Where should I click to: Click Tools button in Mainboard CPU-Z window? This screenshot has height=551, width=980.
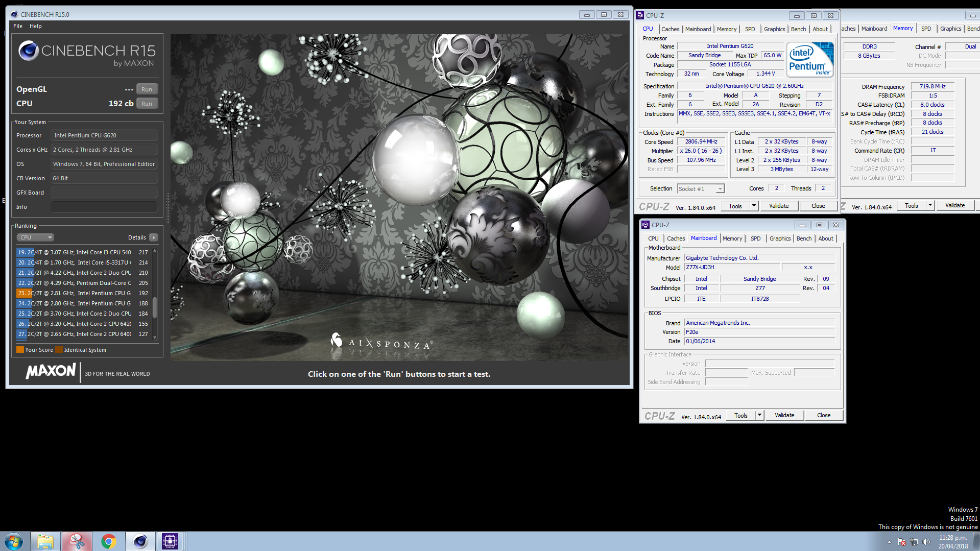click(741, 415)
